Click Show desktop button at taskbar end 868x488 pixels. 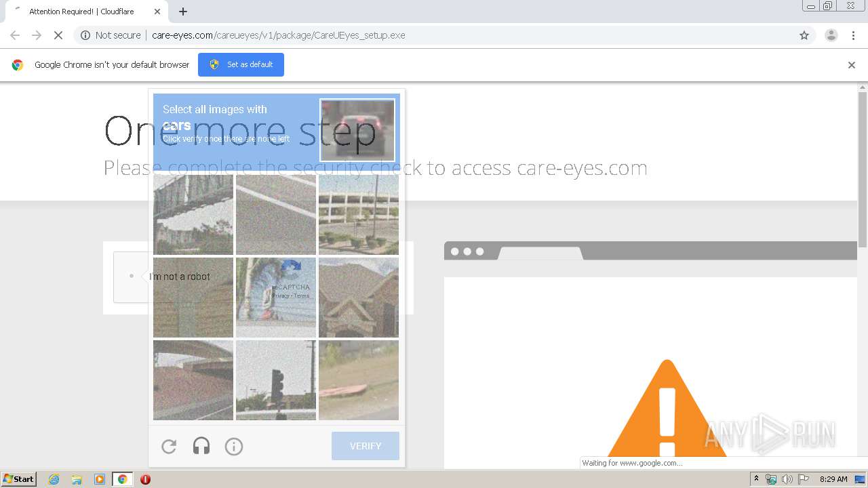coord(860,479)
